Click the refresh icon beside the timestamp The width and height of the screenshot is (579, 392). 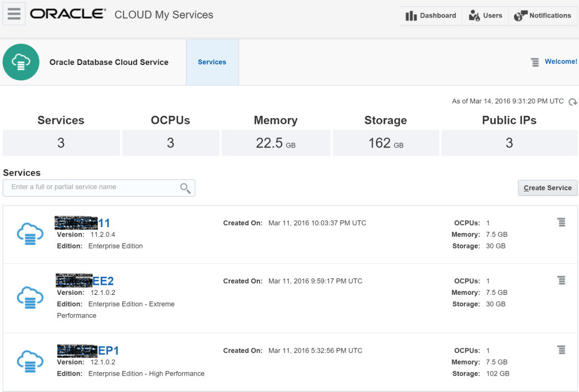(573, 102)
